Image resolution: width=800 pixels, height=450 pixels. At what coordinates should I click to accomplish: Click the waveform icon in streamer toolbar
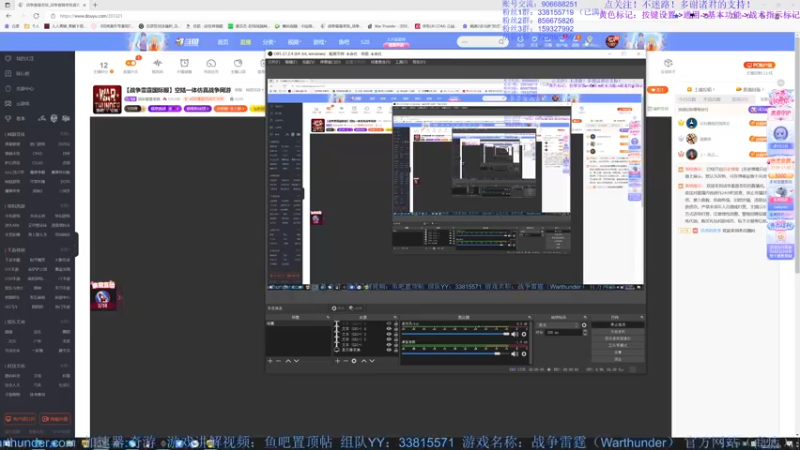coord(158,63)
